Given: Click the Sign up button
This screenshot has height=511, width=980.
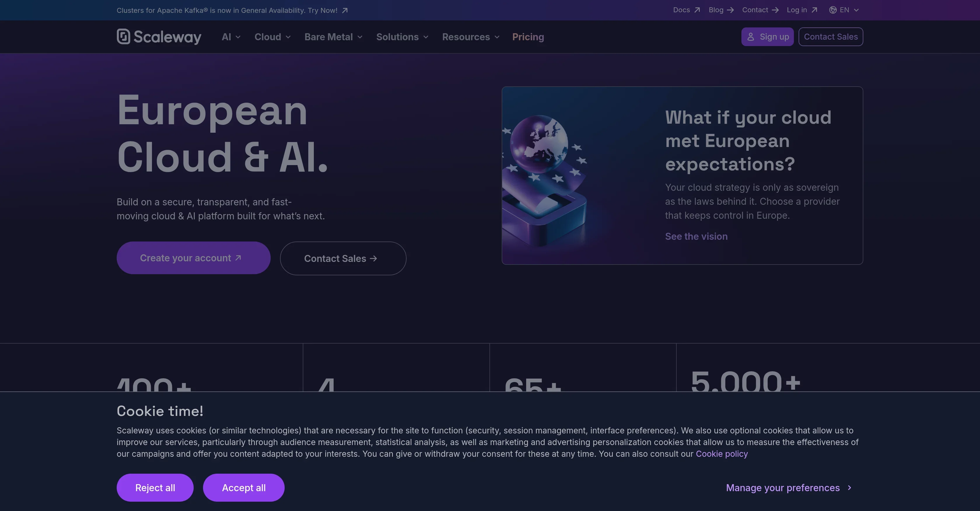Looking at the screenshot, I should (x=767, y=36).
